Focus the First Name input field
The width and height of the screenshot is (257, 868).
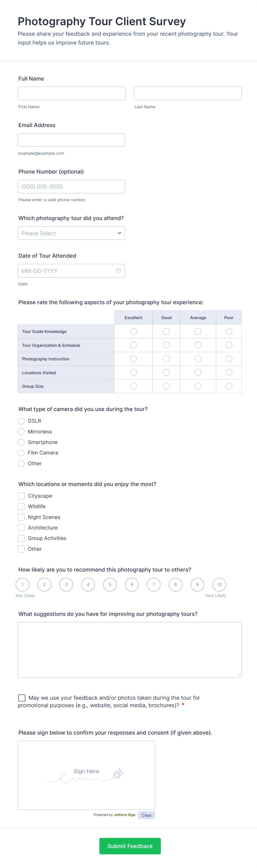[x=72, y=93]
